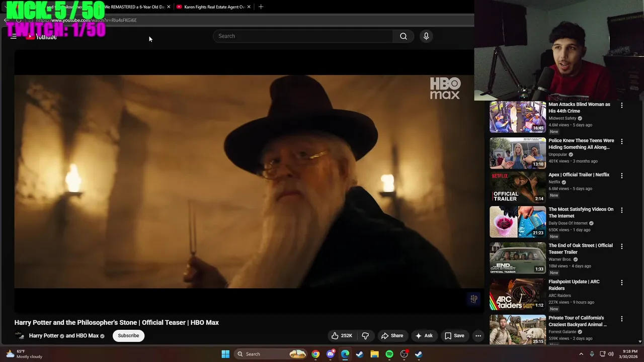Viewport: 644px width, 362px height.
Task: Open 'Flashpoint Update | ARC Raiders' title
Action: [574, 285]
